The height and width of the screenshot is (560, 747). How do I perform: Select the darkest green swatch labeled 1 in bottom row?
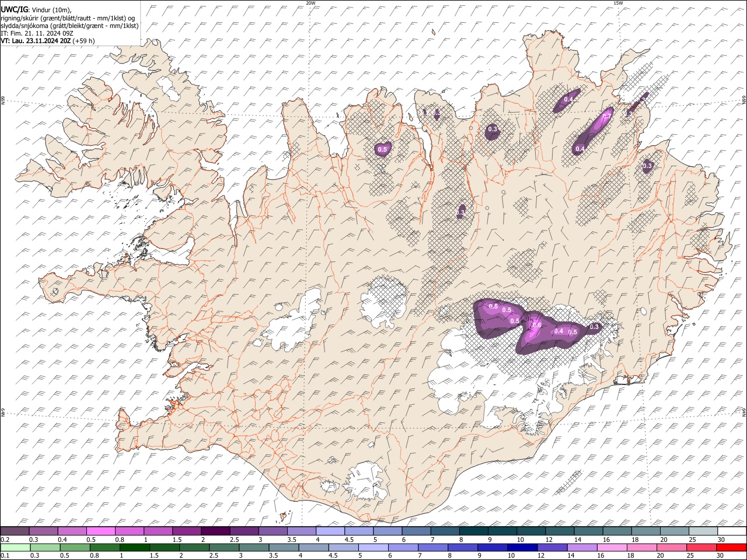click(x=134, y=547)
